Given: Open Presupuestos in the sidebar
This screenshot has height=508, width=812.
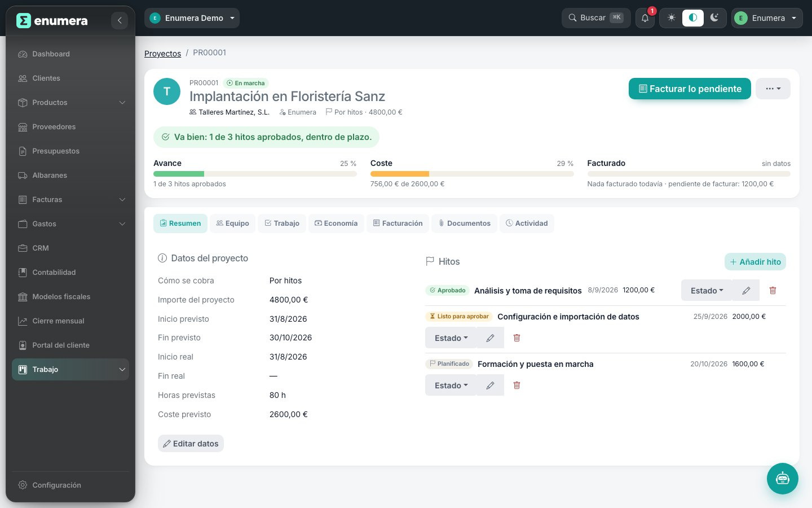Looking at the screenshot, I should pos(70,151).
